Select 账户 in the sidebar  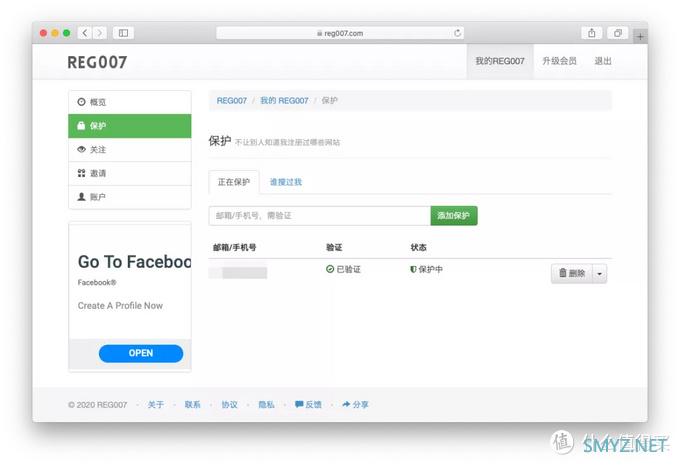130,197
